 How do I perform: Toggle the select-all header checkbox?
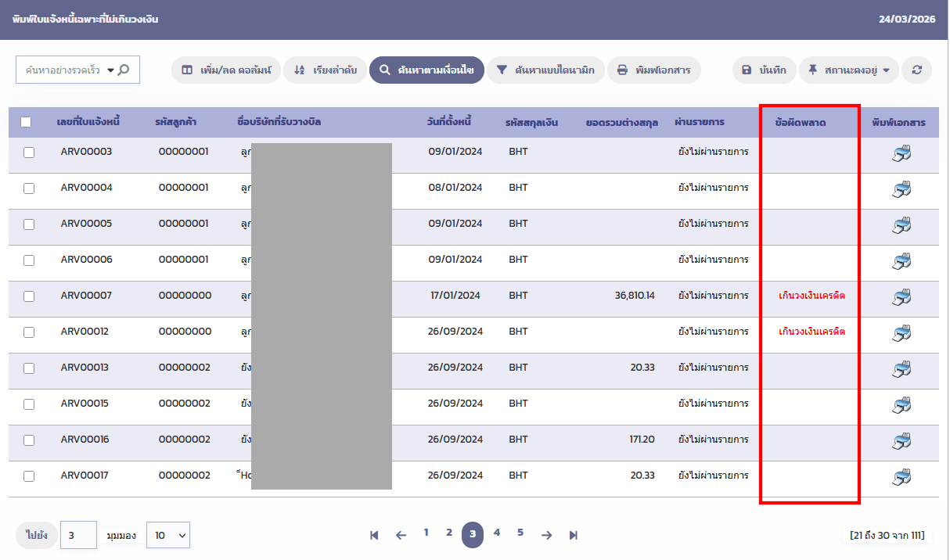[x=26, y=122]
